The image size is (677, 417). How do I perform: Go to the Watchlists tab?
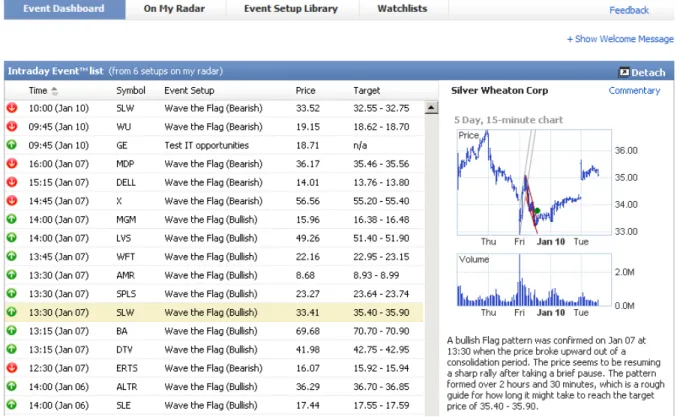coord(402,9)
